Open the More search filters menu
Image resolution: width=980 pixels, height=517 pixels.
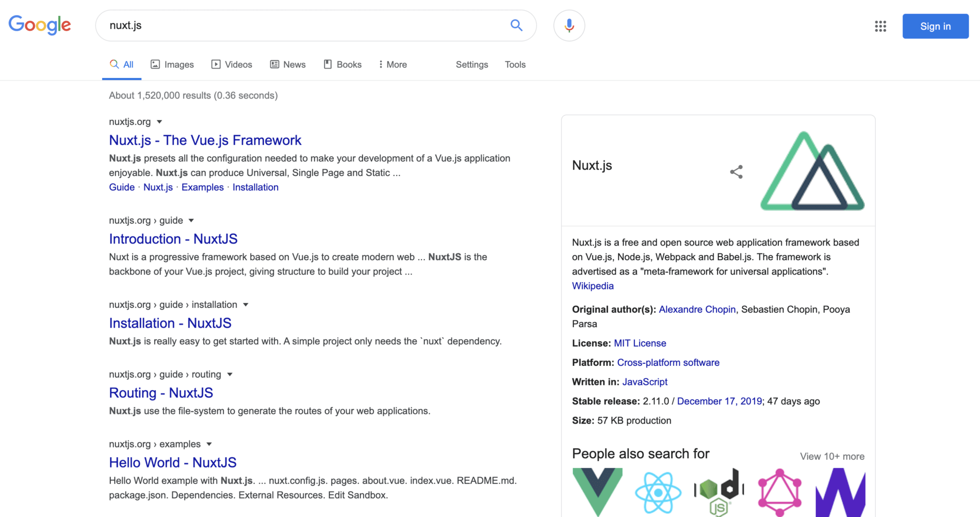coord(393,65)
